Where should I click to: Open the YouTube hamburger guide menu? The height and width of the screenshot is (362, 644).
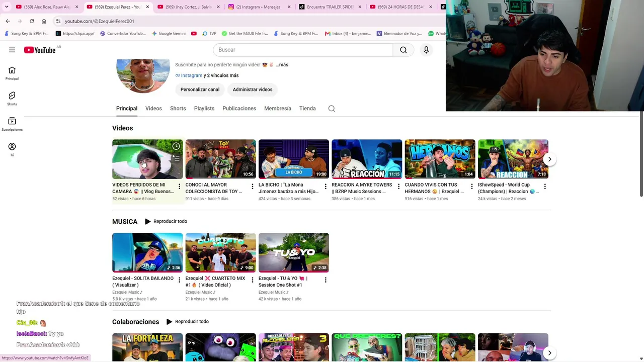click(x=12, y=50)
